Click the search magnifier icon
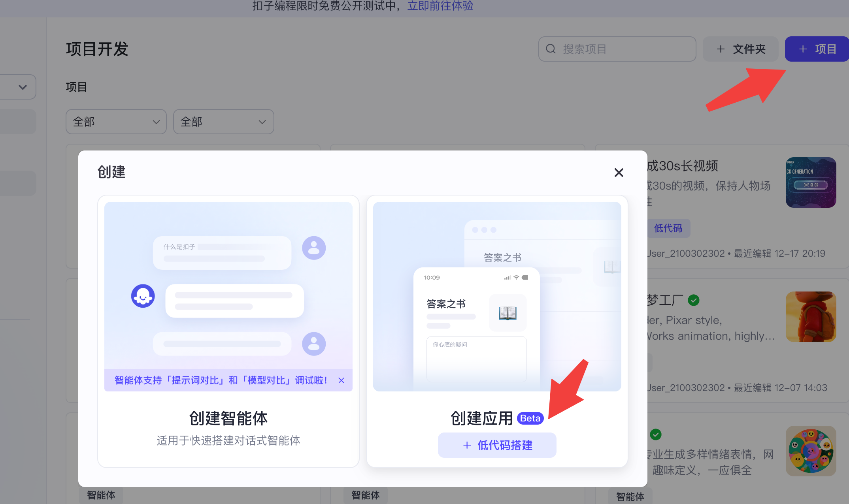 click(551, 49)
